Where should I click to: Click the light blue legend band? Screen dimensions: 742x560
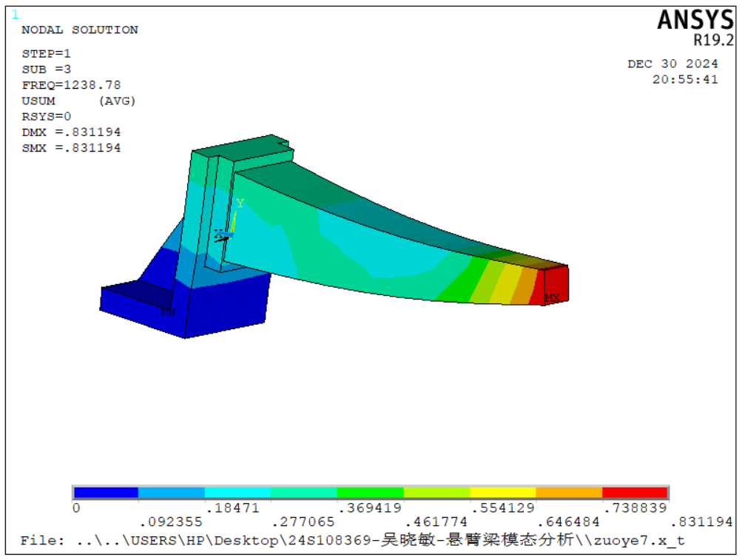coord(172,492)
